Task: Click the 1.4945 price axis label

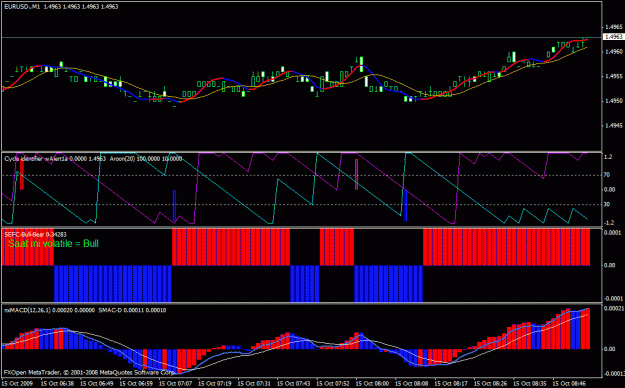Action: click(613, 126)
